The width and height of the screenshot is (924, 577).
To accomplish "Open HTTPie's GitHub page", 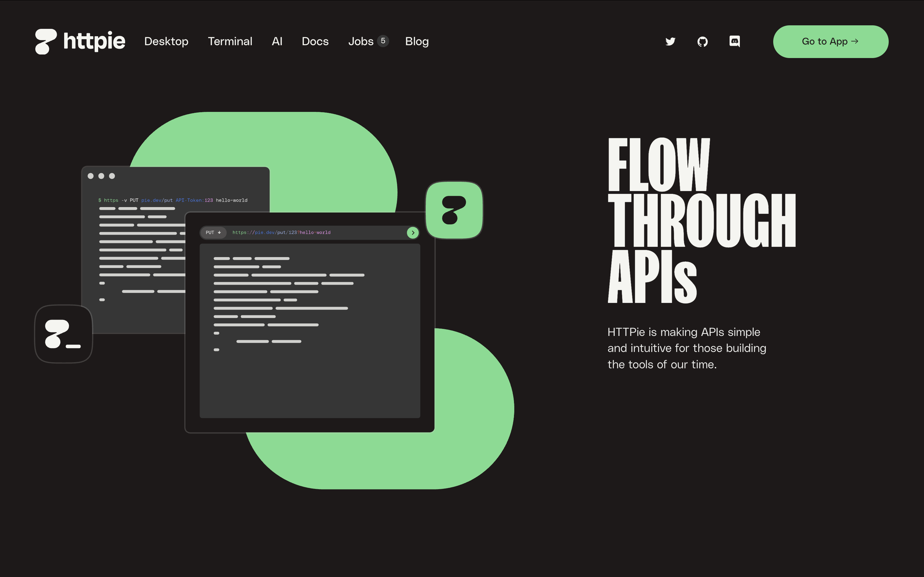I will (x=703, y=41).
